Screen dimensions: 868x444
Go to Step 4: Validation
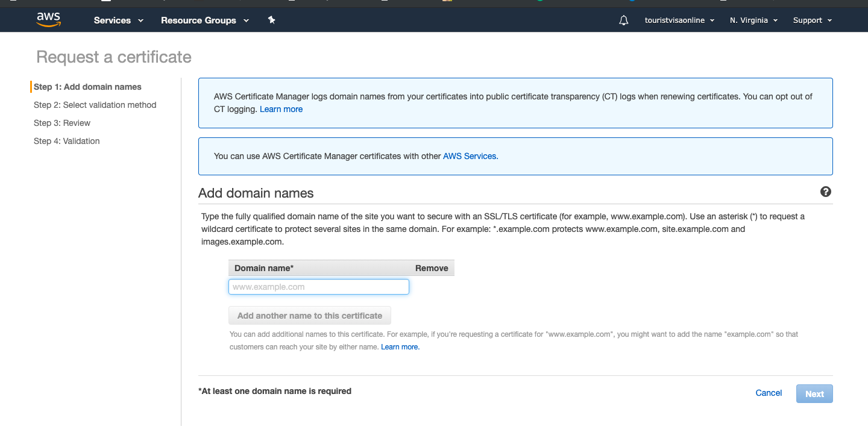(67, 141)
